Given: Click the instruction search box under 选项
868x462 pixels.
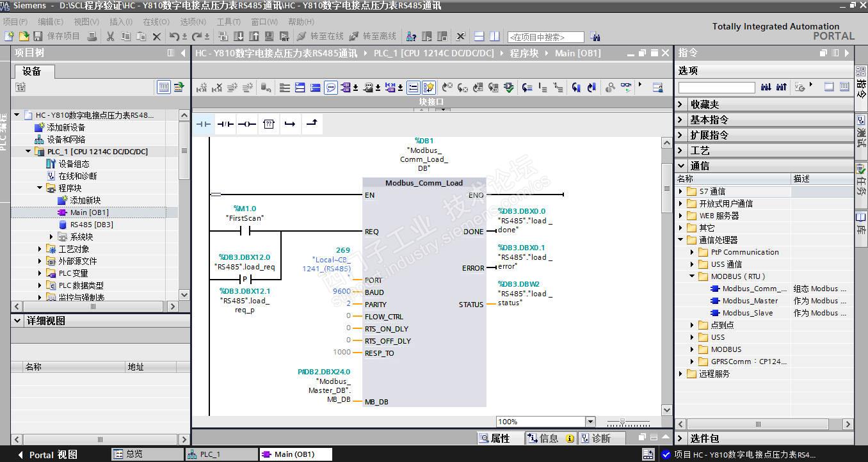Looking at the screenshot, I should tap(717, 87).
